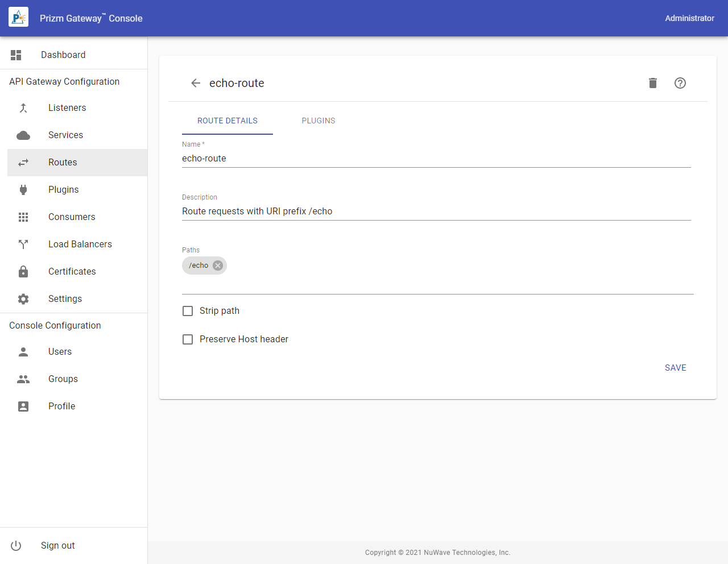
Task: Toggle Preserve Host header checkbox
Action: [x=188, y=339]
